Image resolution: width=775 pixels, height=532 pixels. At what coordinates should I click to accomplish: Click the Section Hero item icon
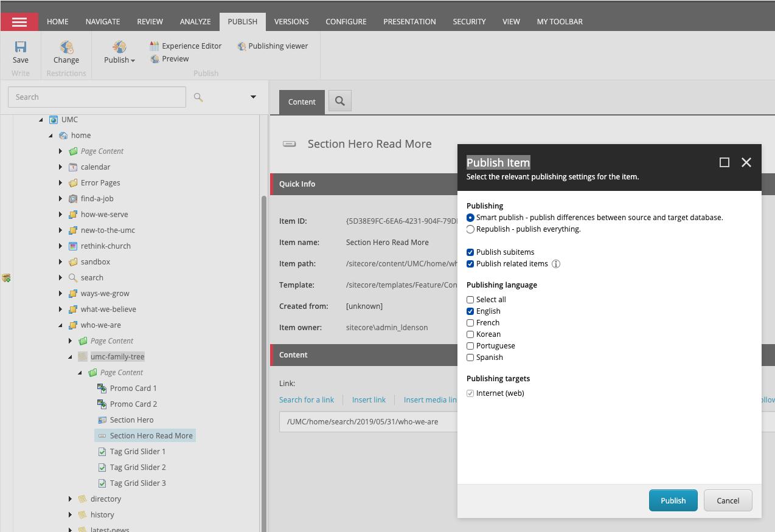click(102, 420)
